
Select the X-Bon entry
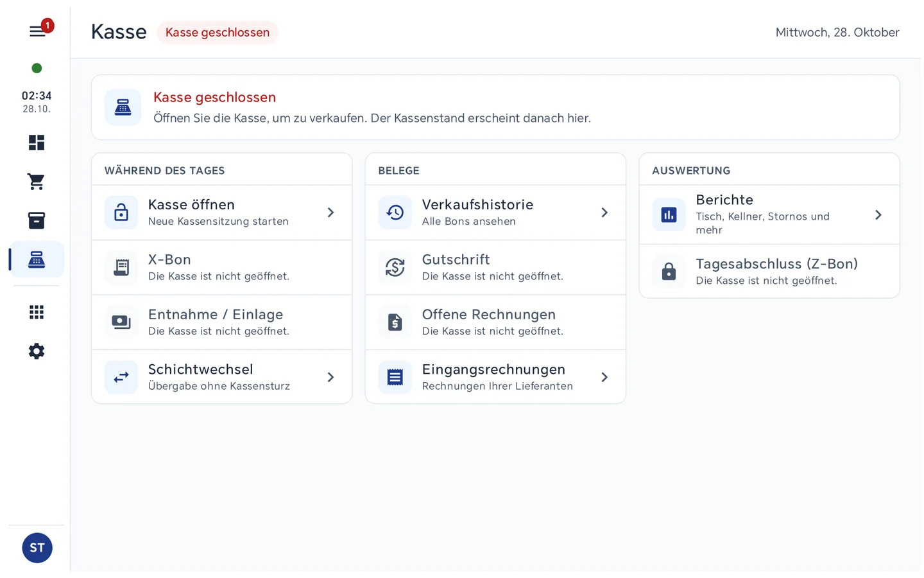tap(222, 267)
